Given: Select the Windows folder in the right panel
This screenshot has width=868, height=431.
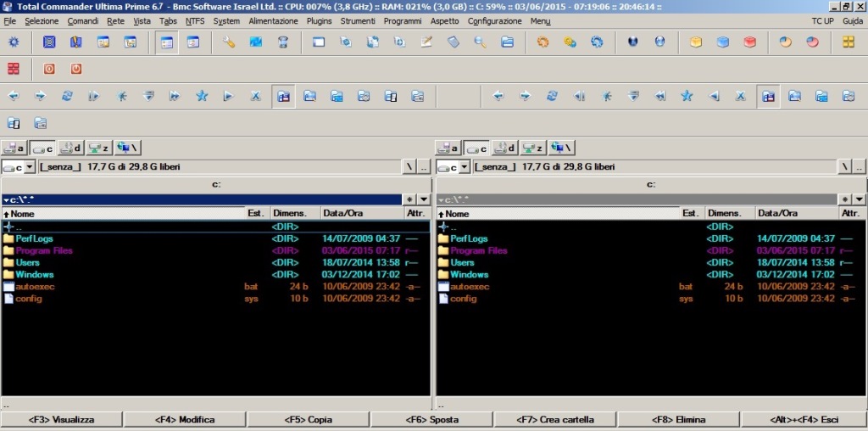Looking at the screenshot, I should coord(650,274).
